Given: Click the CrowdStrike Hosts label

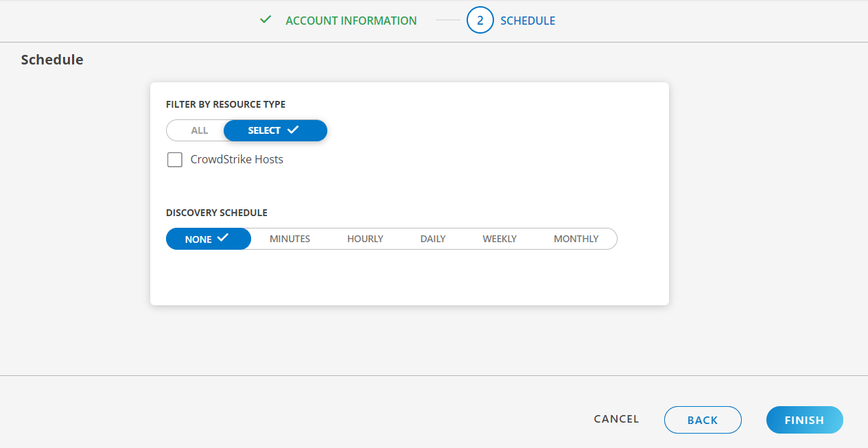Looking at the screenshot, I should 237,159.
